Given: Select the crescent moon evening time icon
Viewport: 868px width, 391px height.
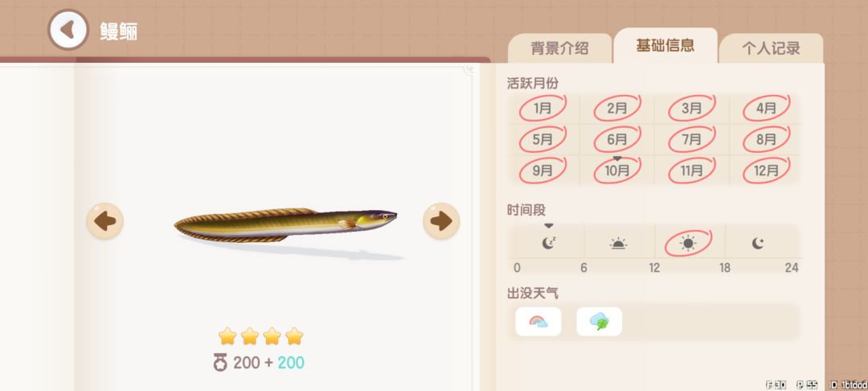Looking at the screenshot, I should [759, 243].
